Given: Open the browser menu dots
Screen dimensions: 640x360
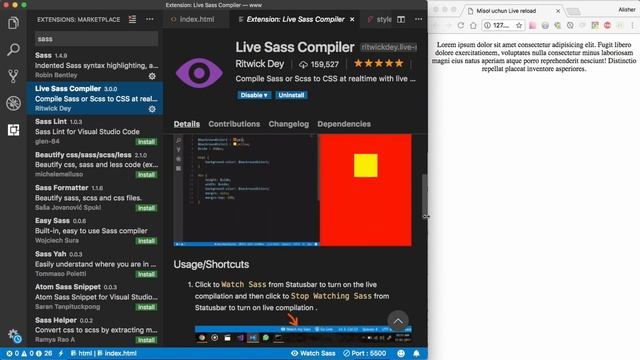Looking at the screenshot, I should 632,25.
